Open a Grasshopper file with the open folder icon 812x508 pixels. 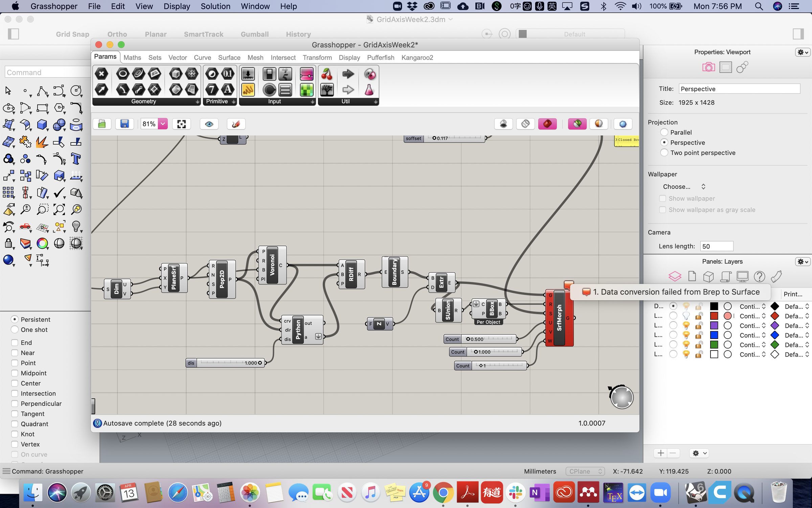pyautogui.click(x=102, y=124)
